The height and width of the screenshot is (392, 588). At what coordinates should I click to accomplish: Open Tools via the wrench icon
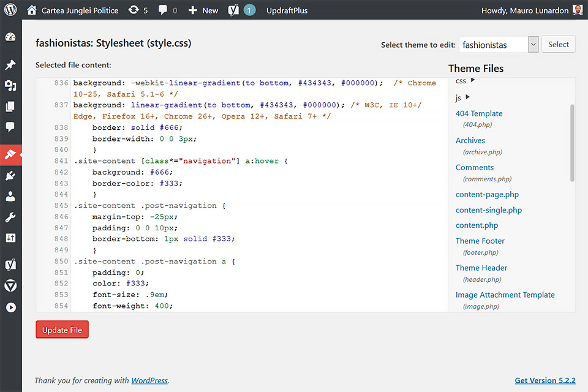click(x=10, y=217)
